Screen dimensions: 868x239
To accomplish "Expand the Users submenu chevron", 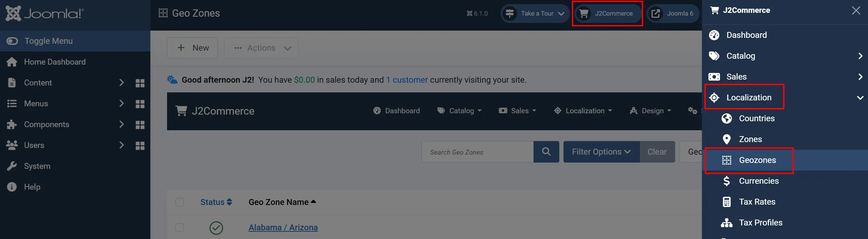I will (121, 145).
